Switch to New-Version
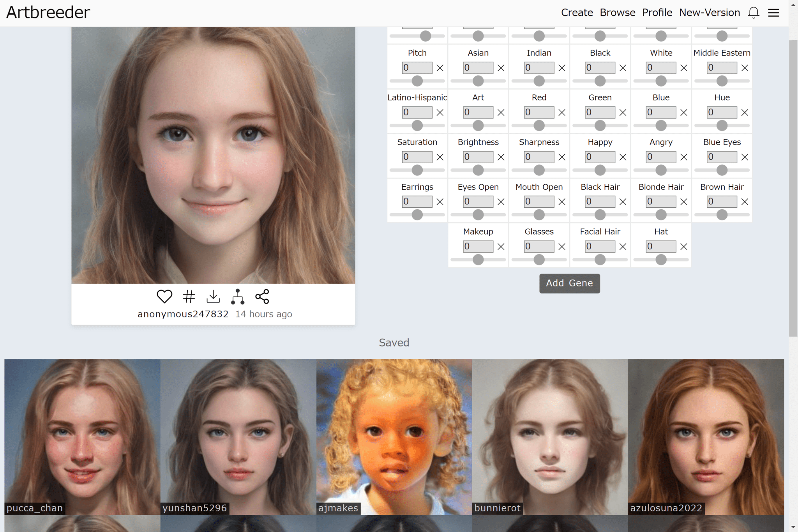The image size is (798, 532). point(710,12)
